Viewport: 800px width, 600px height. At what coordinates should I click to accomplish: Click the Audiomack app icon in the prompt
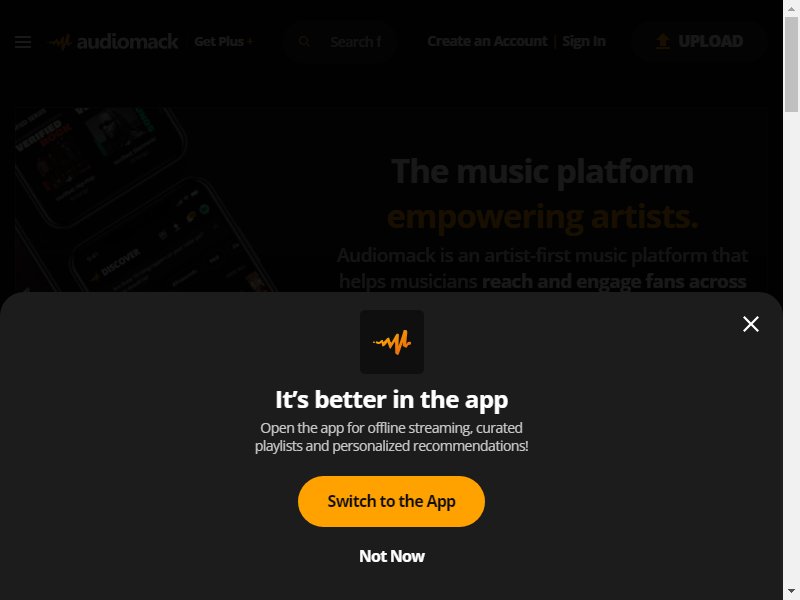(392, 342)
